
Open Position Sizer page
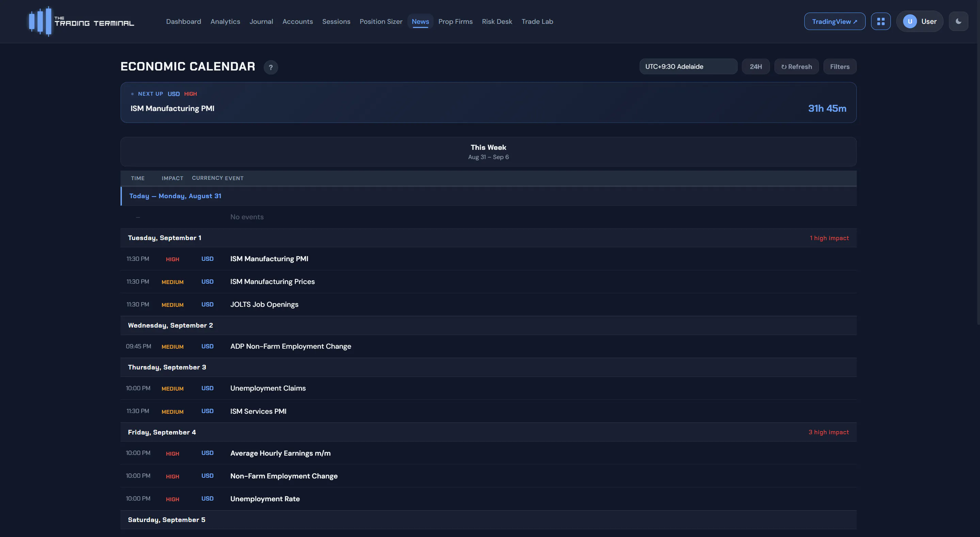[x=381, y=21]
